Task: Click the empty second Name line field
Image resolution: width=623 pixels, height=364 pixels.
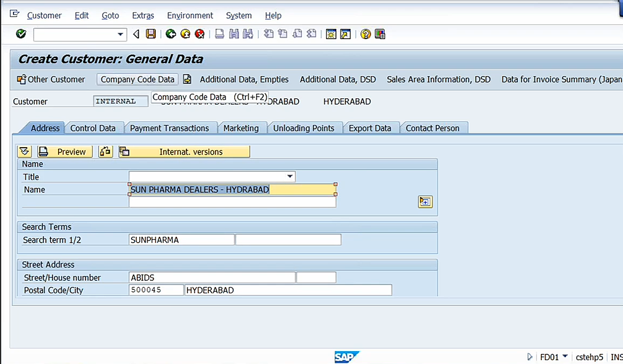Action: 233,202
